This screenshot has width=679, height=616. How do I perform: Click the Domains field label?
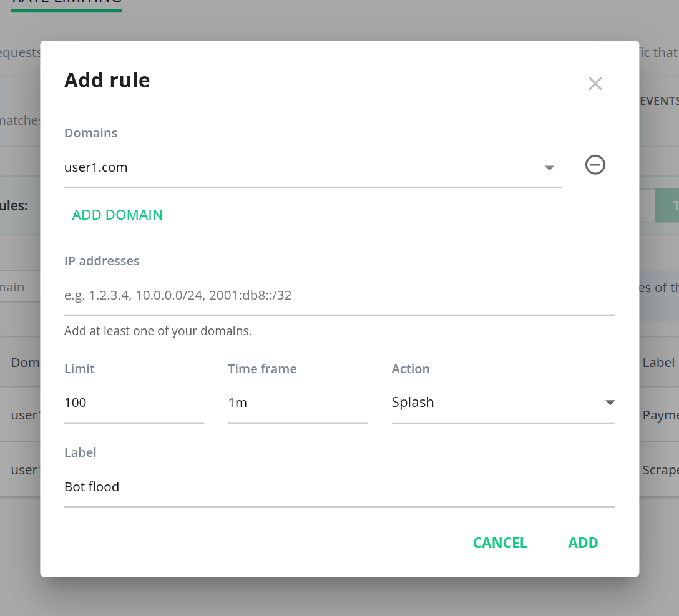click(90, 133)
